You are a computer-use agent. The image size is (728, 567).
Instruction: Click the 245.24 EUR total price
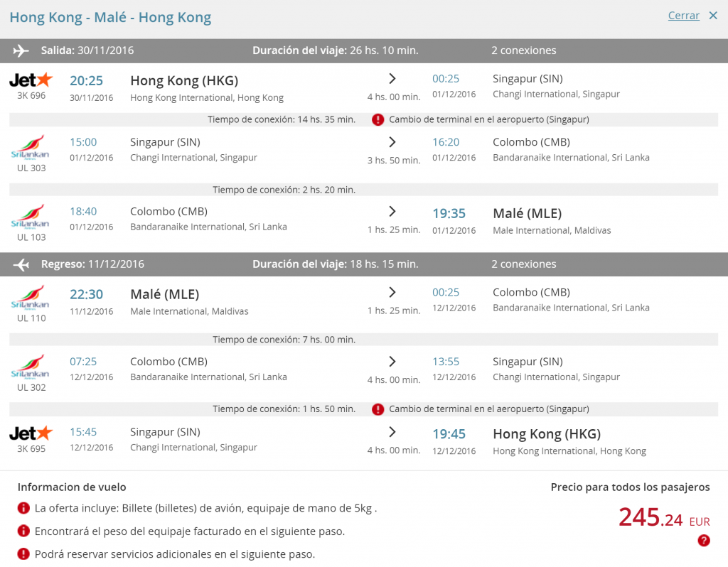[665, 517]
